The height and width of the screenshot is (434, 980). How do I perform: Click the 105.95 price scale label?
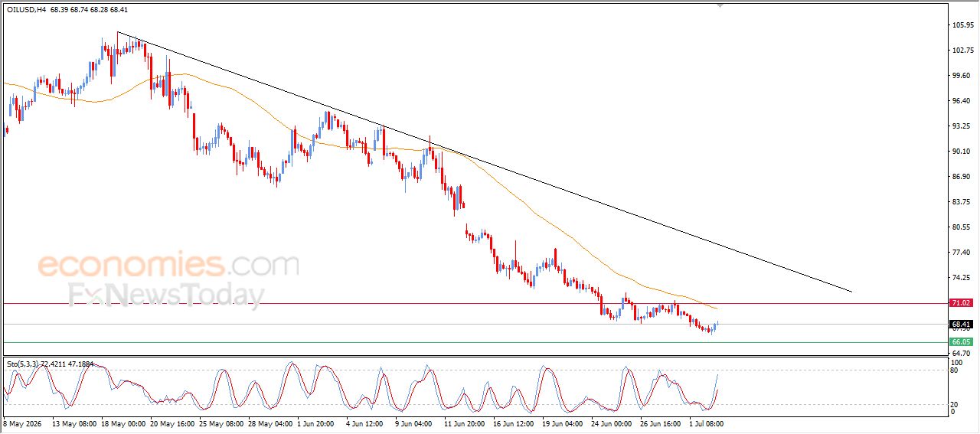(x=962, y=25)
